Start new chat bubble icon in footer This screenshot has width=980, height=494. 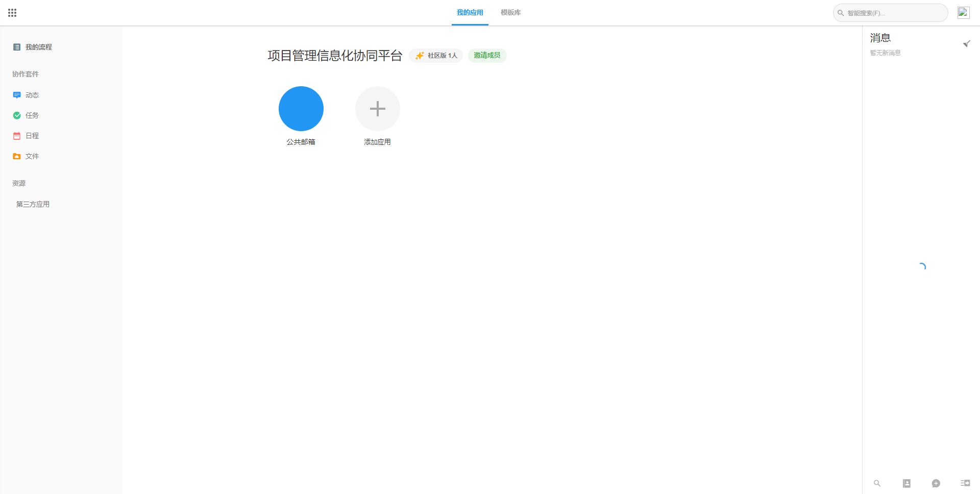point(936,483)
